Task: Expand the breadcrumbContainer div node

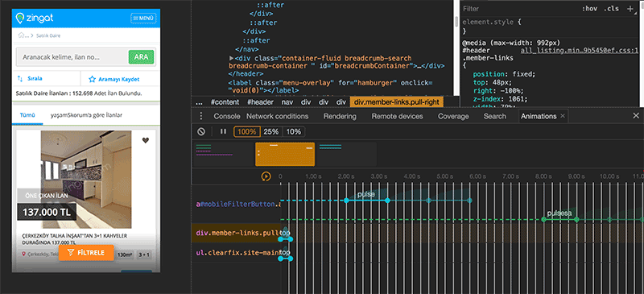Action: point(232,58)
